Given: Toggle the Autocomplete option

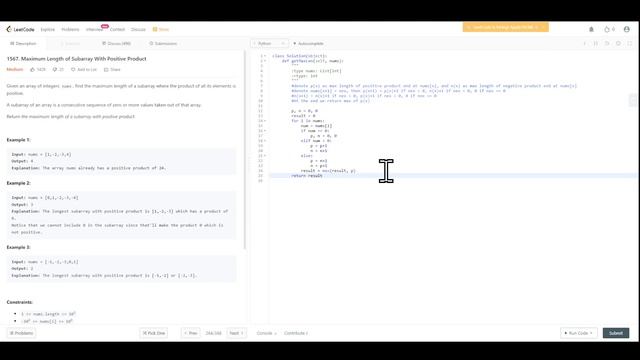Looking at the screenshot, I should pyautogui.click(x=309, y=43).
